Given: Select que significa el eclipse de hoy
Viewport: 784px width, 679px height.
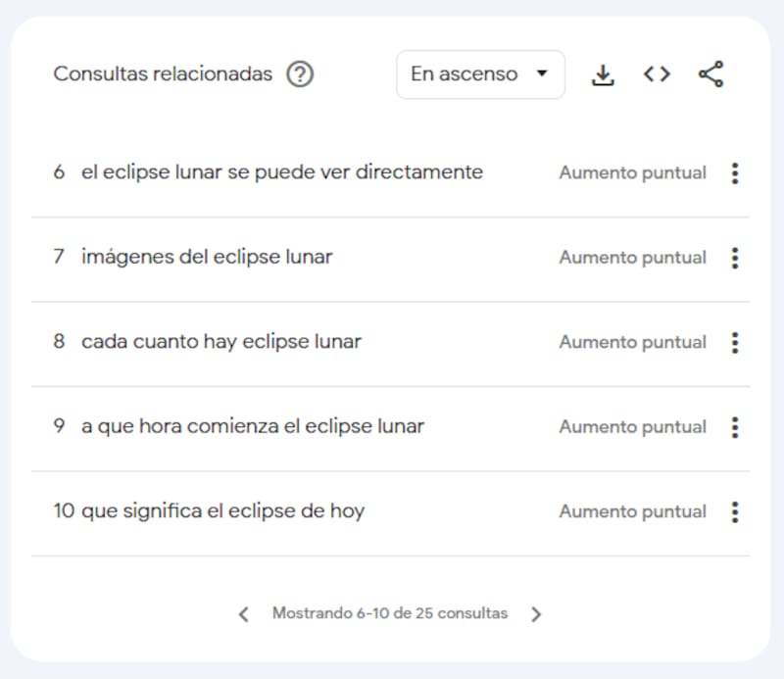Looking at the screenshot, I should tap(223, 511).
